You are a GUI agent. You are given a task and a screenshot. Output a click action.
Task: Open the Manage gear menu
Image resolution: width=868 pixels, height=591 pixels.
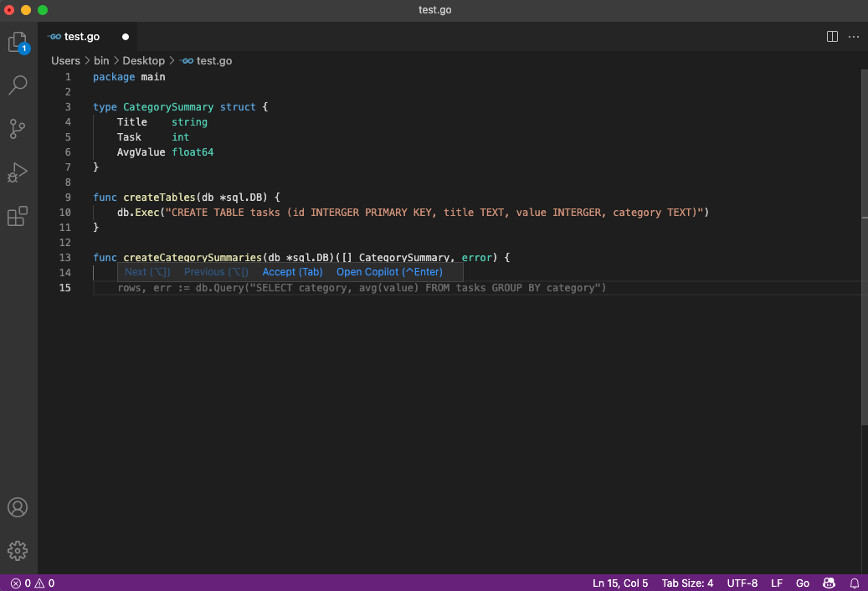(18, 550)
